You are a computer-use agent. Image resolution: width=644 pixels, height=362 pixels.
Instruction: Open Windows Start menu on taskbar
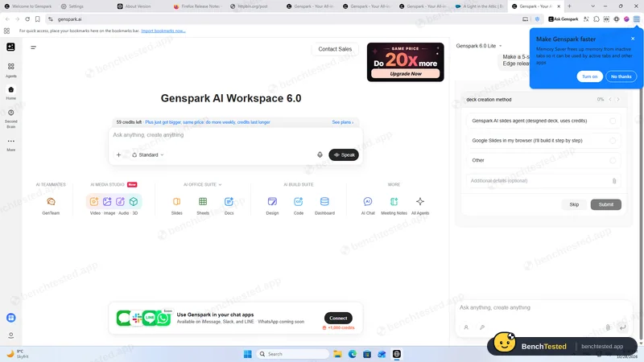point(248,354)
